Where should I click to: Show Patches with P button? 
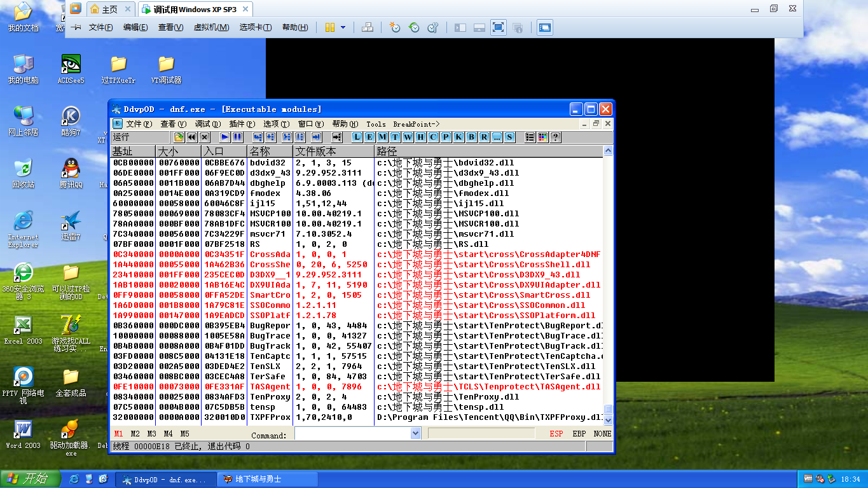(446, 137)
